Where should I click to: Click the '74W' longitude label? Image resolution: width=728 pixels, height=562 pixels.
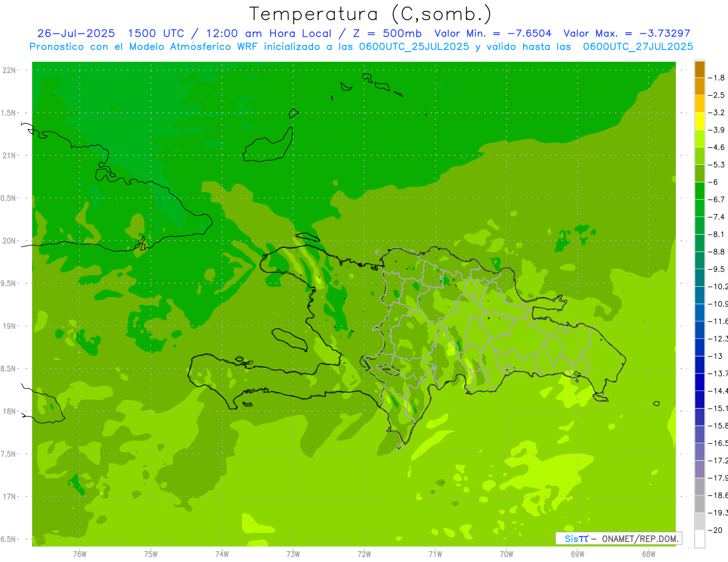click(x=222, y=554)
